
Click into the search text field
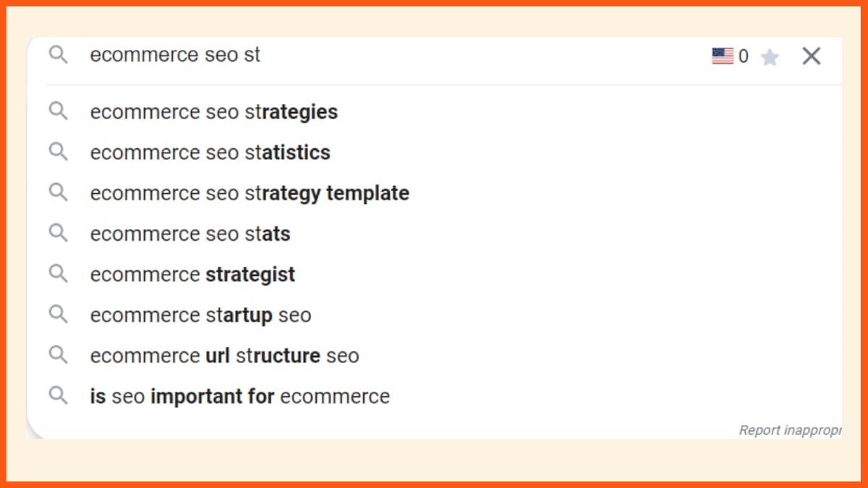click(398, 56)
